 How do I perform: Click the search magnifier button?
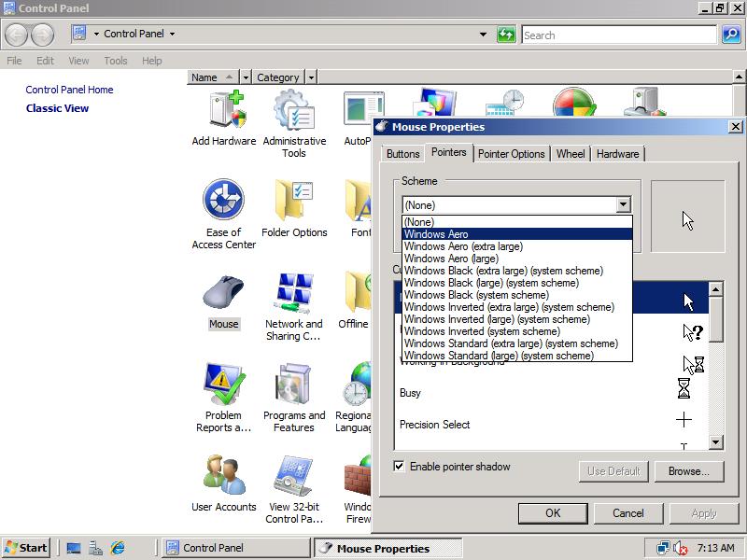tap(731, 35)
